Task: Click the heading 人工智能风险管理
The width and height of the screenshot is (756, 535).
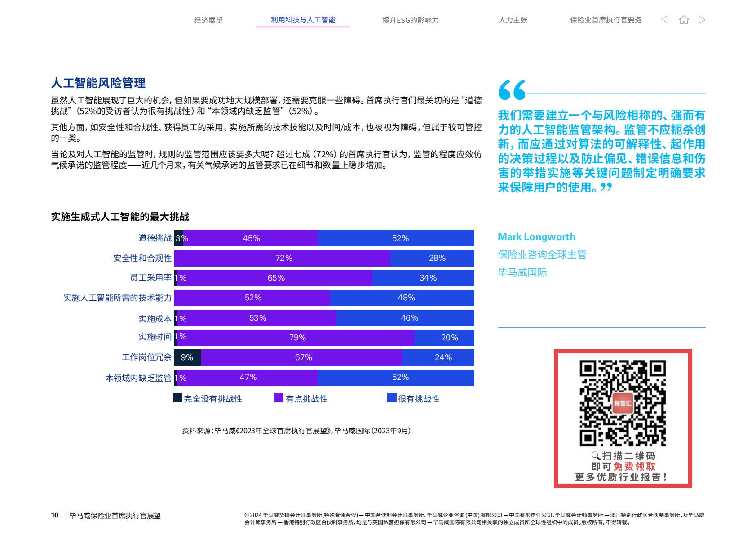Action: coord(98,83)
